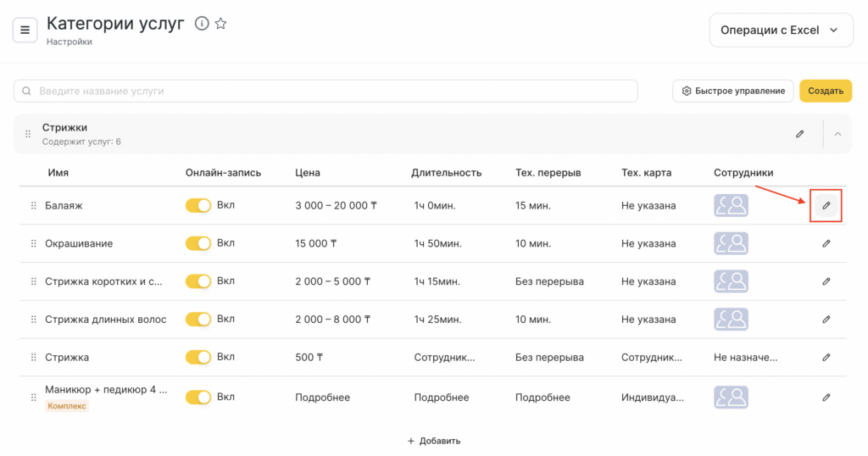This screenshot has height=456, width=868.
Task: Toggle online booking for Окрашивание
Action: (198, 243)
